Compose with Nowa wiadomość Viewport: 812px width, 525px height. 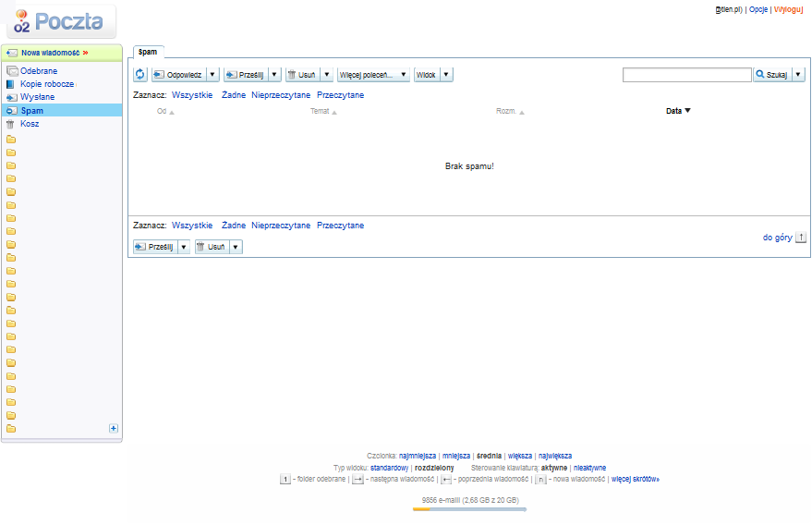click(x=51, y=53)
